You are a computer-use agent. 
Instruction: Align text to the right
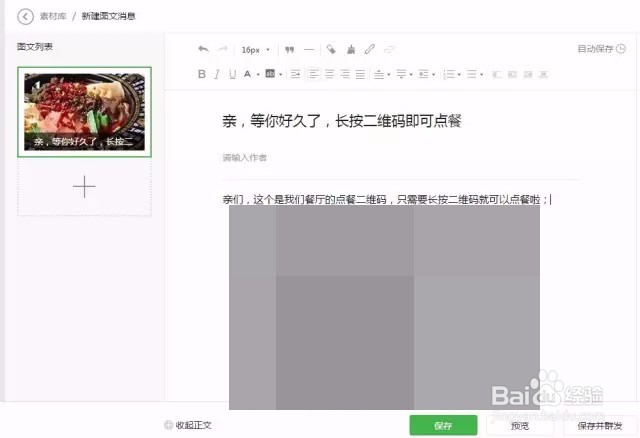345,74
